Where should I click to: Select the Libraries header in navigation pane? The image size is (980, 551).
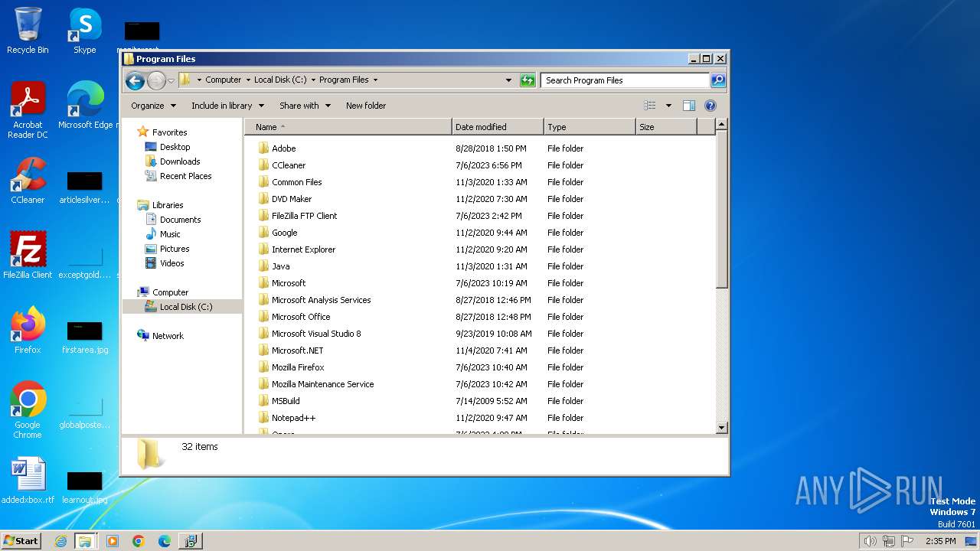click(x=167, y=205)
